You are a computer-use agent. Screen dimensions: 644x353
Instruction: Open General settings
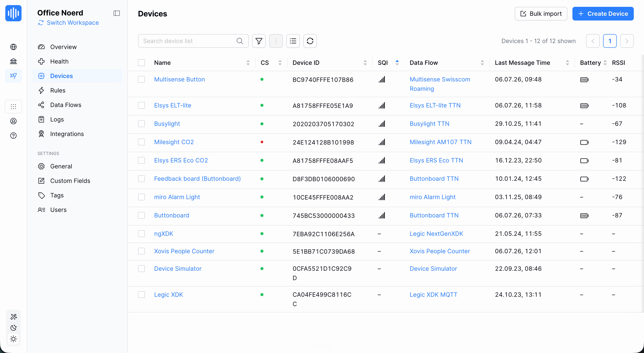[x=77, y=166]
